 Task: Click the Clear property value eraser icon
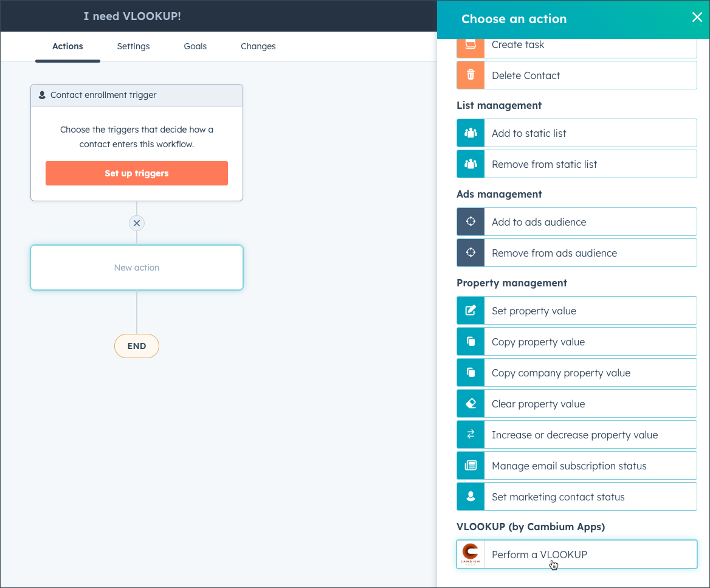[470, 404]
